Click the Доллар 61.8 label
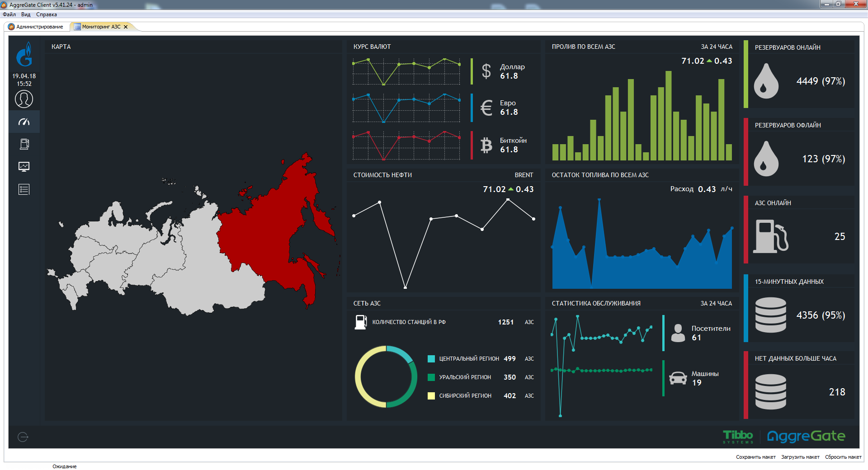This screenshot has height=470, width=868. pyautogui.click(x=512, y=71)
